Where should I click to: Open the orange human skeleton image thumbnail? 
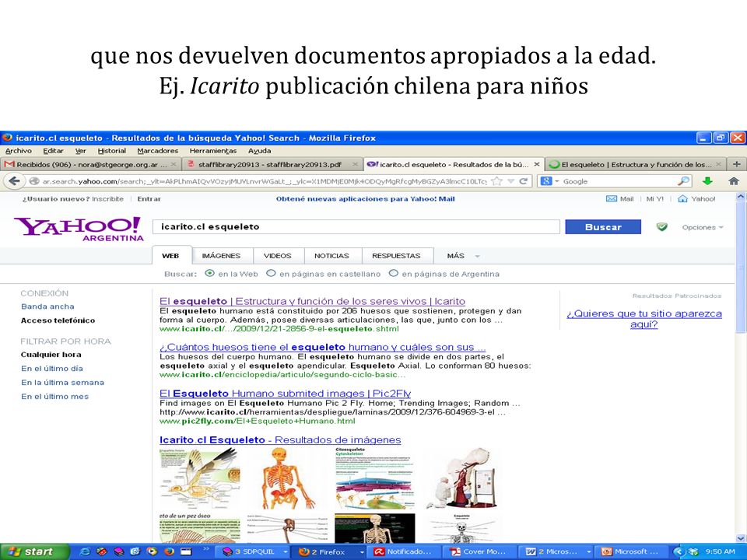click(x=289, y=479)
